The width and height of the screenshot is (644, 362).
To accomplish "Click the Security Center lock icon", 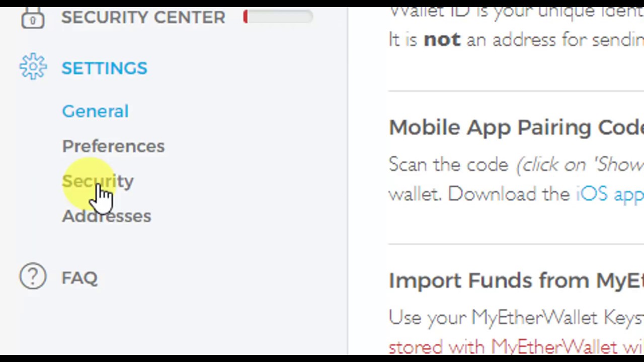I will [x=33, y=18].
